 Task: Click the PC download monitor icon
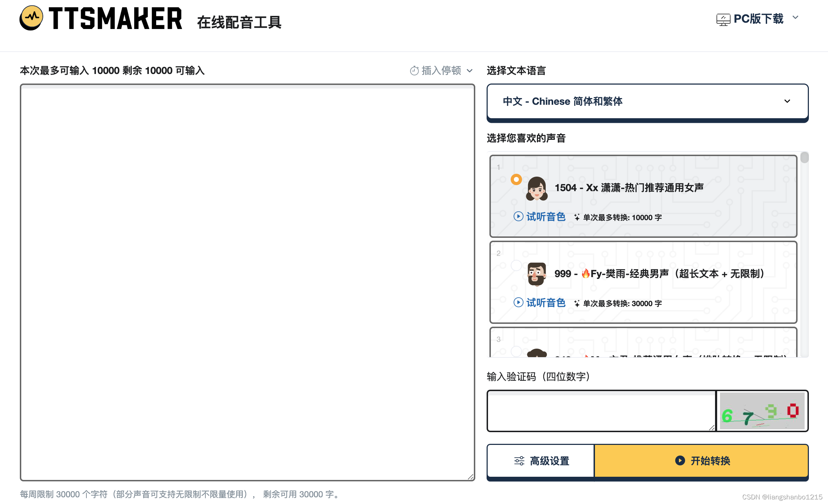tap(723, 19)
